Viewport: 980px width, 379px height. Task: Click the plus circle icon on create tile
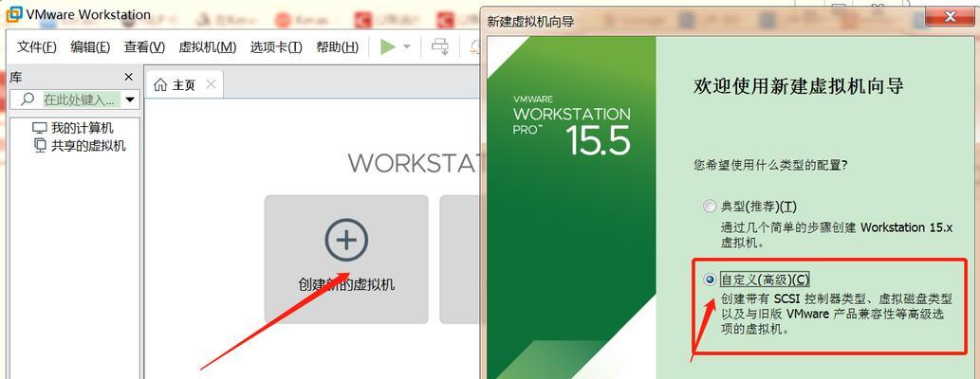347,240
